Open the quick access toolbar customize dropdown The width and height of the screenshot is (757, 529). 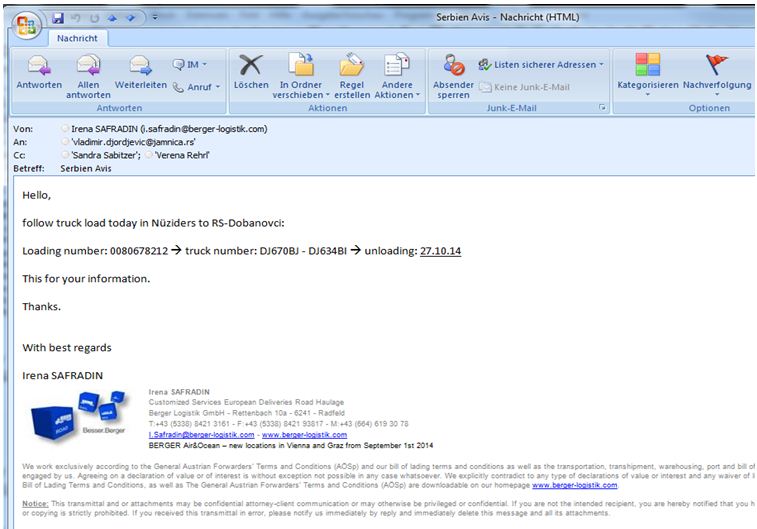155,18
